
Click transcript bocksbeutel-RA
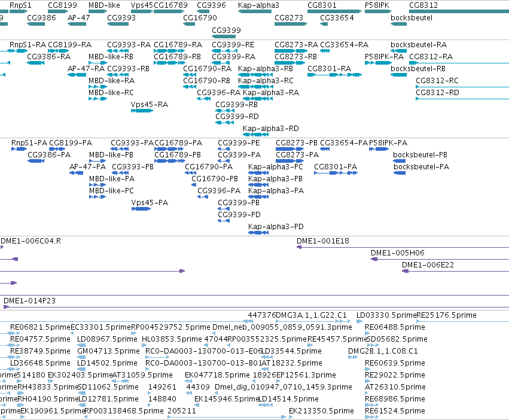coord(419,44)
